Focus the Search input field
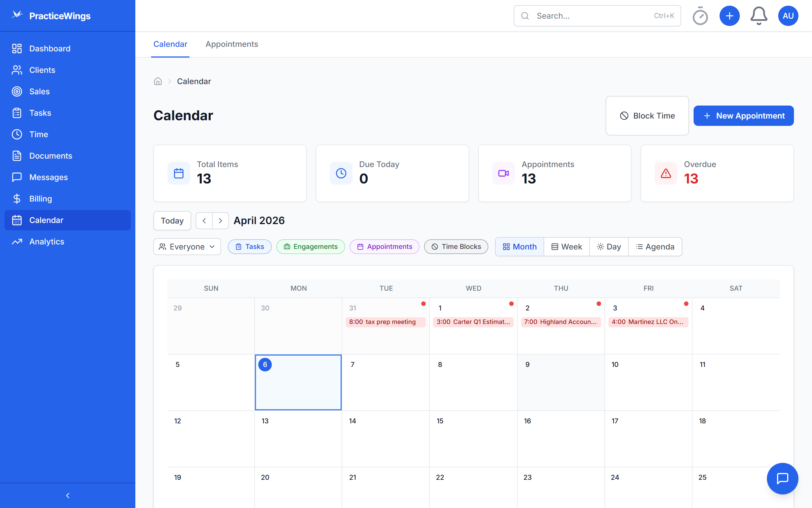The width and height of the screenshot is (812, 508). click(x=597, y=16)
